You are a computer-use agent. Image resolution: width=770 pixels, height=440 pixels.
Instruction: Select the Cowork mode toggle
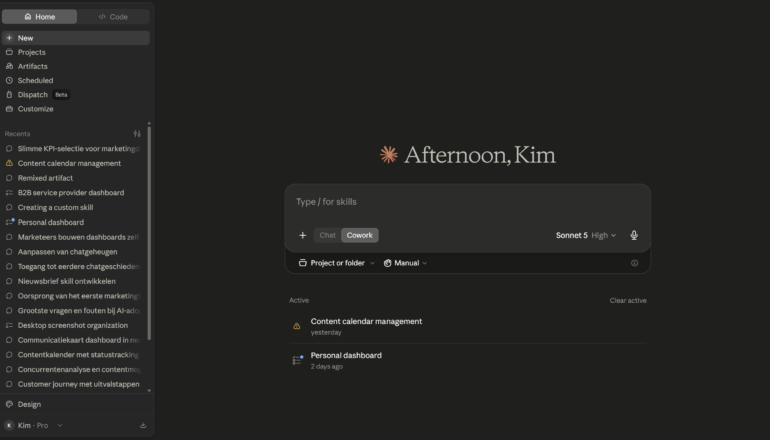point(359,235)
